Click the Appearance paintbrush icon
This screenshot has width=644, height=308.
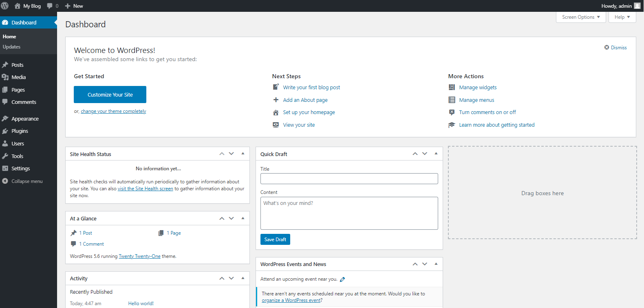(x=5, y=119)
